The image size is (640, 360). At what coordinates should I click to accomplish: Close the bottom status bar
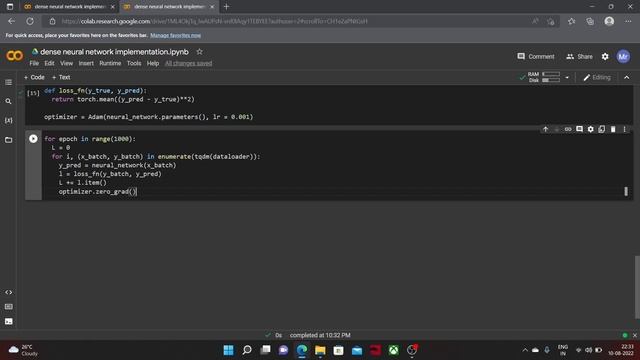click(635, 335)
